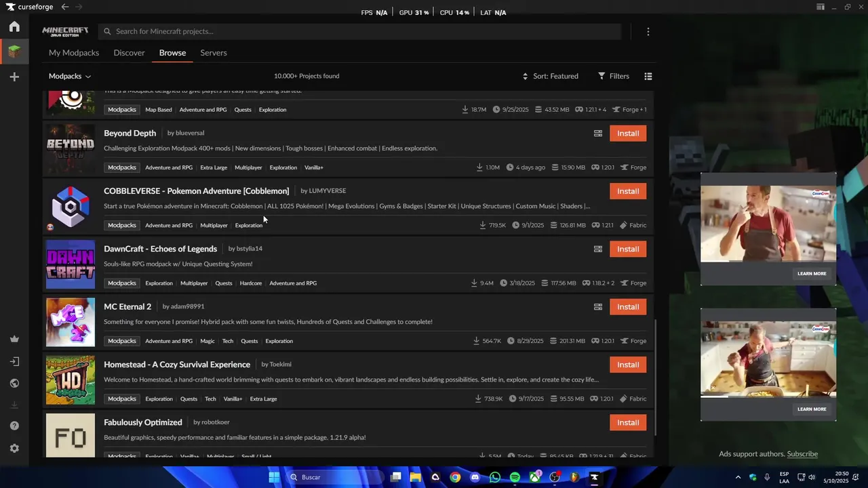Viewport: 868px width, 488px height.
Task: Open the CurseForge home icon in sidebar
Action: tap(14, 26)
